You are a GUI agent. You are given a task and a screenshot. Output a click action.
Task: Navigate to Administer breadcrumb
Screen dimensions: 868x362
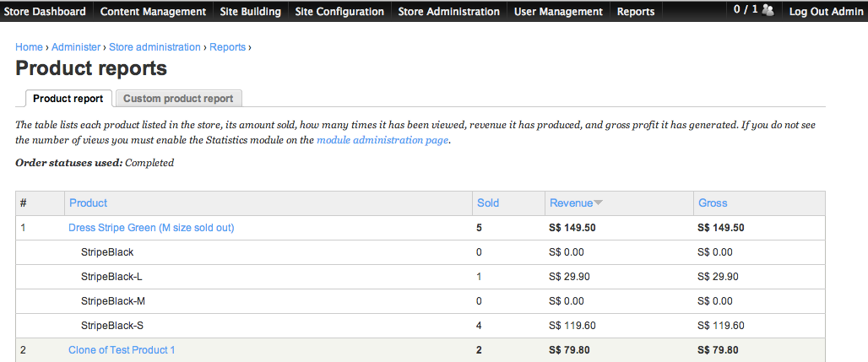(x=76, y=47)
